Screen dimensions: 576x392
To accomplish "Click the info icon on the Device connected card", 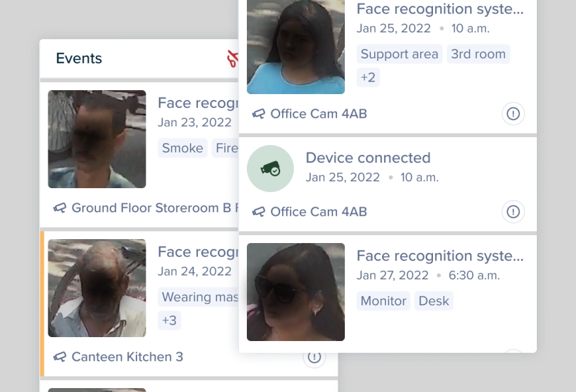I will tap(513, 212).
